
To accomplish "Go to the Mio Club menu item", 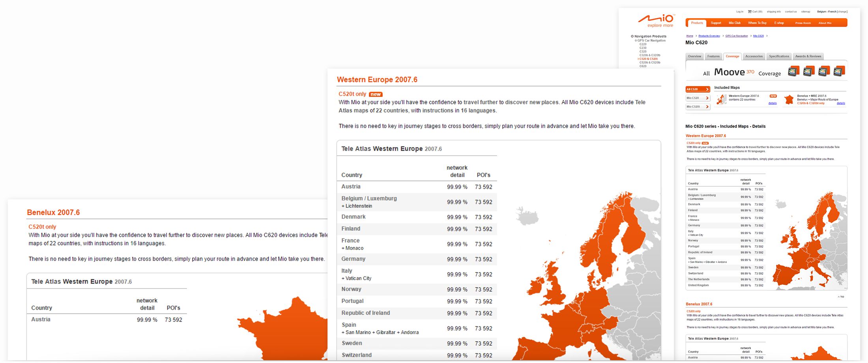I will (734, 23).
